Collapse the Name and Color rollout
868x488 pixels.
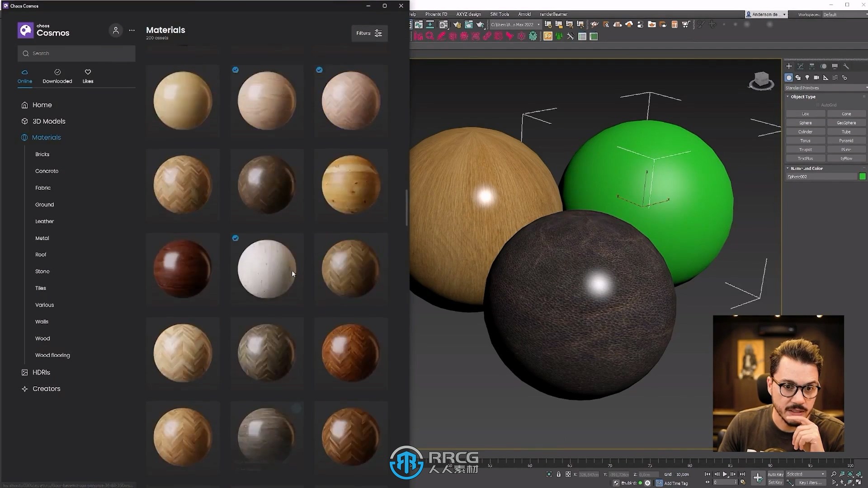tap(807, 168)
